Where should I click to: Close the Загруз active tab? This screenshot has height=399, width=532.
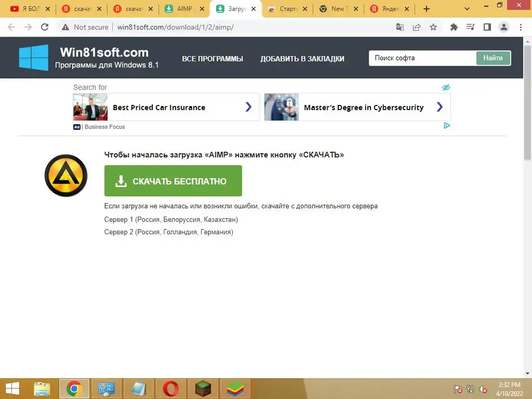pos(254,9)
